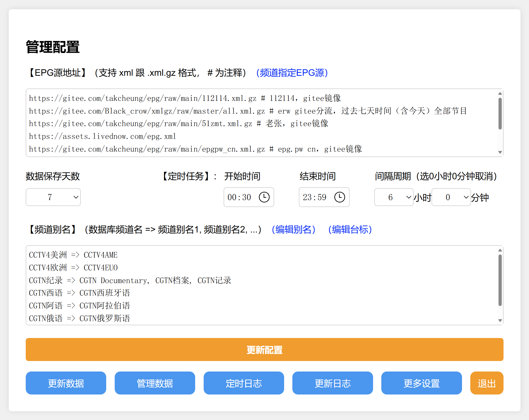Image resolution: width=529 pixels, height=420 pixels.
Task: Click the CGTN俄语 alias line
Action: (x=79, y=318)
